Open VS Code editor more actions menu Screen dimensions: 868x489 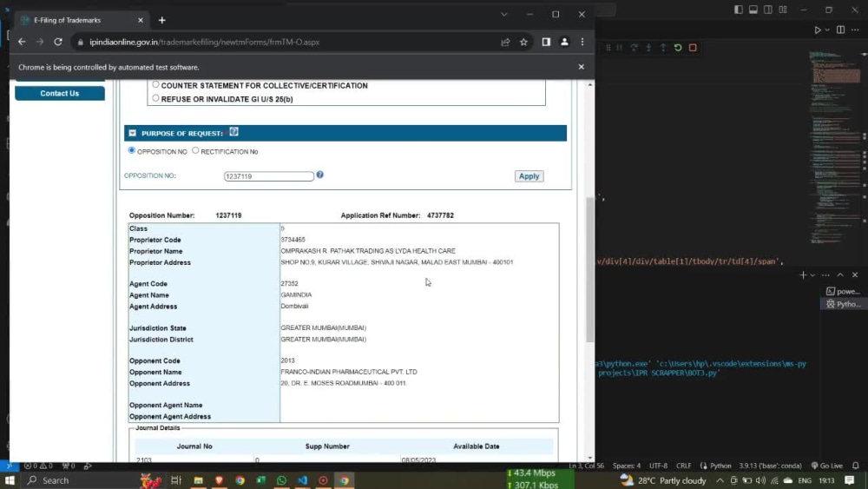(x=855, y=30)
